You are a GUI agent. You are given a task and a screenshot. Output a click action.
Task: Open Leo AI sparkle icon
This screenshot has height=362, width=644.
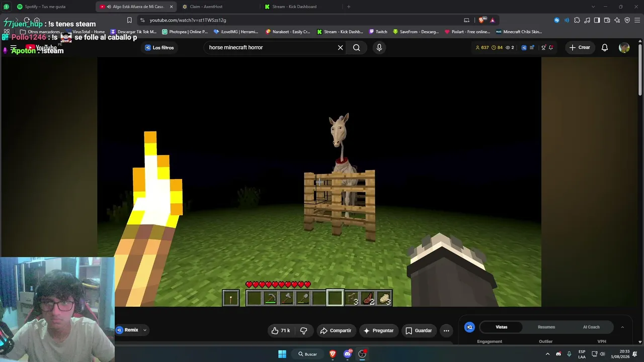click(617, 20)
